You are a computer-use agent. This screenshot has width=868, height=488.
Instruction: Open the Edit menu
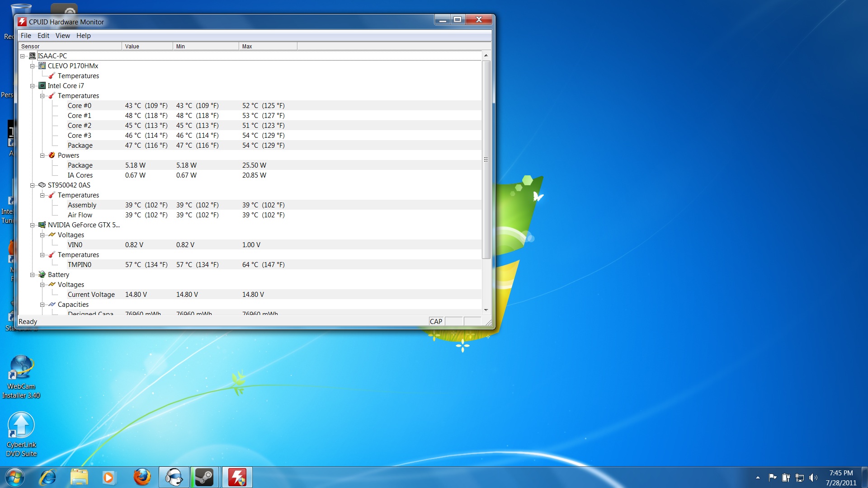coord(43,36)
